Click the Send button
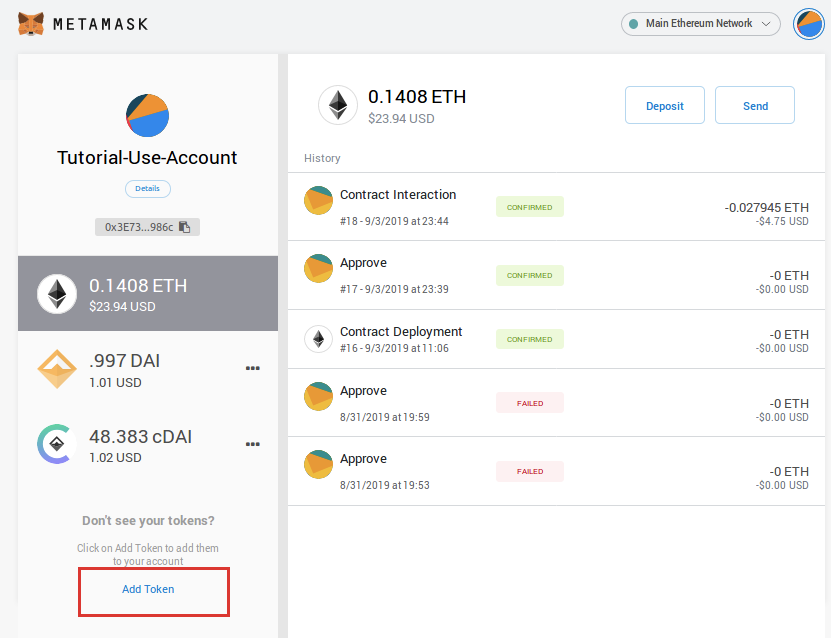The image size is (831, 638). tap(755, 105)
